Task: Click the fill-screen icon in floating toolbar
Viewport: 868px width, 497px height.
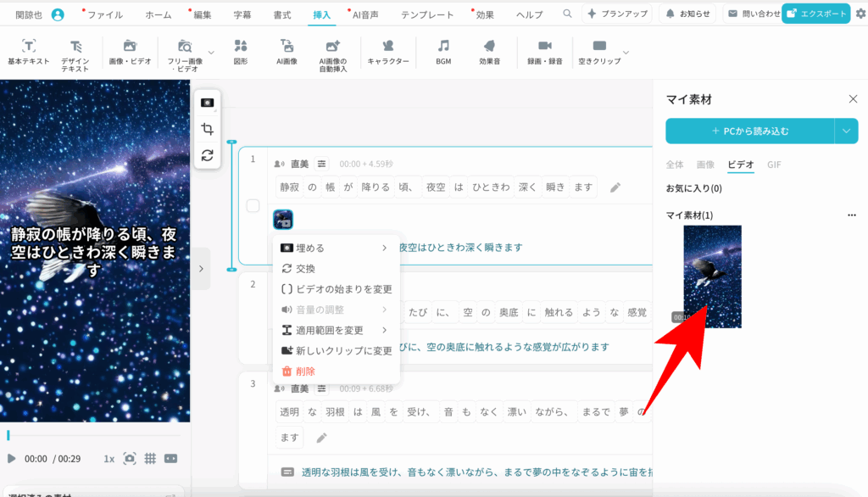Action: pyautogui.click(x=208, y=103)
